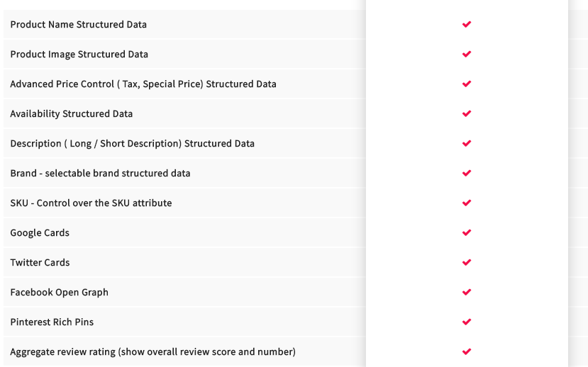Select the SKU attribute checkmark icon
588x367 pixels.
click(467, 203)
